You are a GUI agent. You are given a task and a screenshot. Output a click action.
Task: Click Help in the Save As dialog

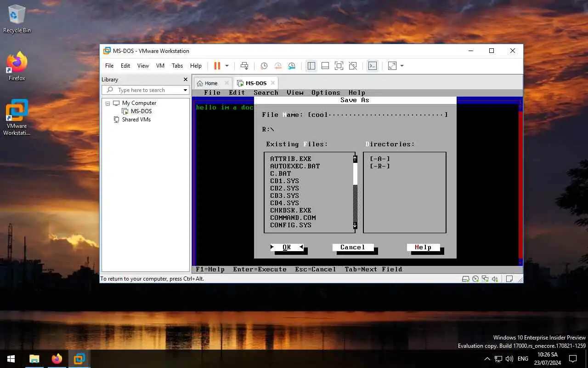(423, 247)
